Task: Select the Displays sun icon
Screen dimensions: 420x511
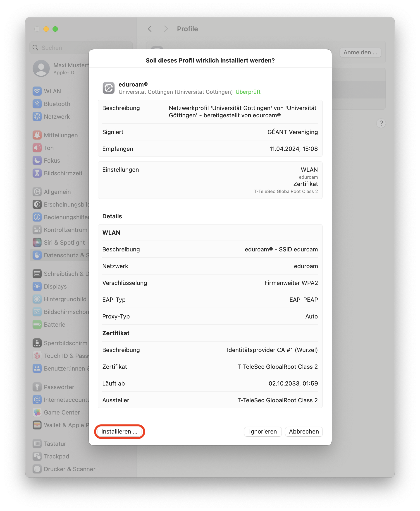Action: click(37, 286)
